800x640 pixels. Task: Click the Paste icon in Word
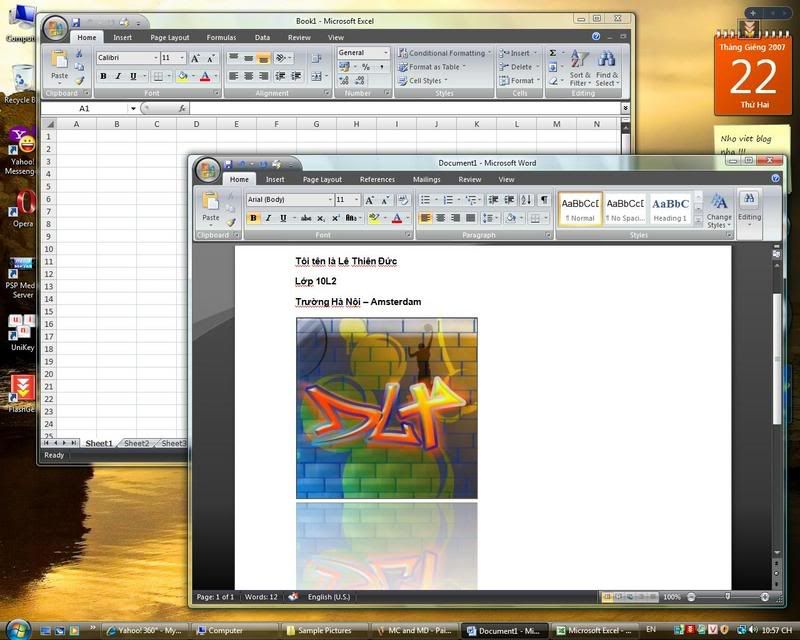(210, 204)
